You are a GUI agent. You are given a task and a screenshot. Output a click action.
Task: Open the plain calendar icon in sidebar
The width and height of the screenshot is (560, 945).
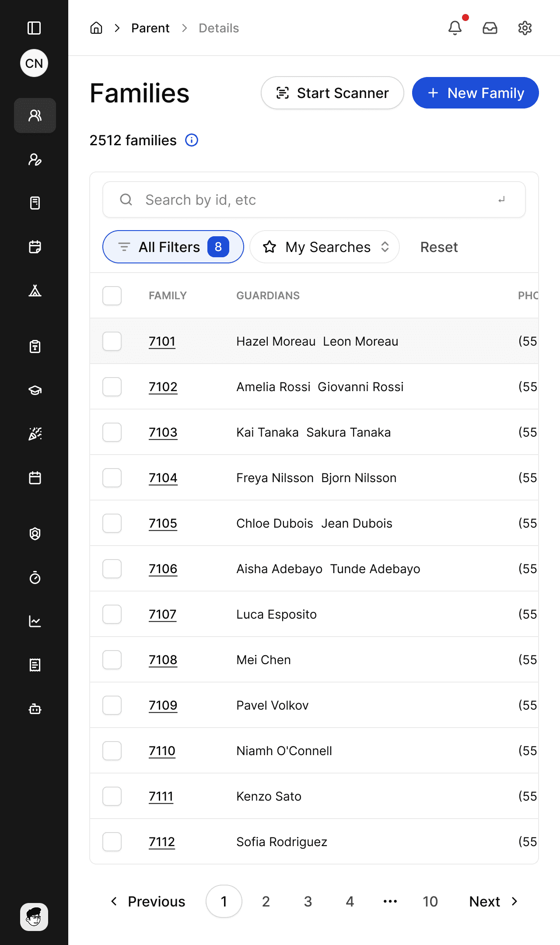[35, 478]
